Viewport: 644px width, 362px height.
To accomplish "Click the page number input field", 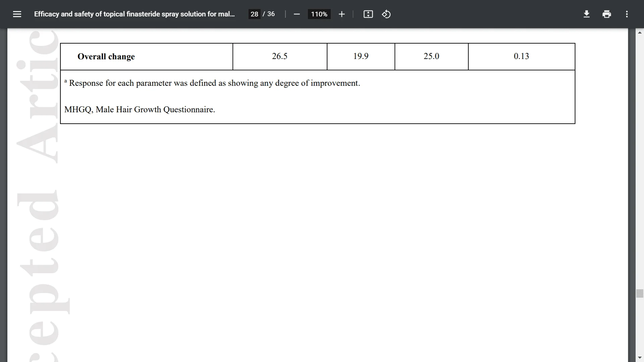I will (254, 14).
